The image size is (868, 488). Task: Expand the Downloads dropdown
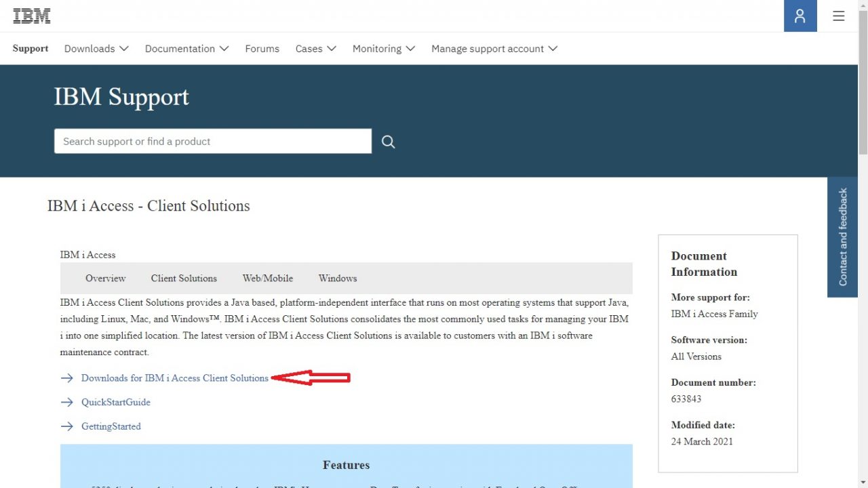click(x=96, y=48)
